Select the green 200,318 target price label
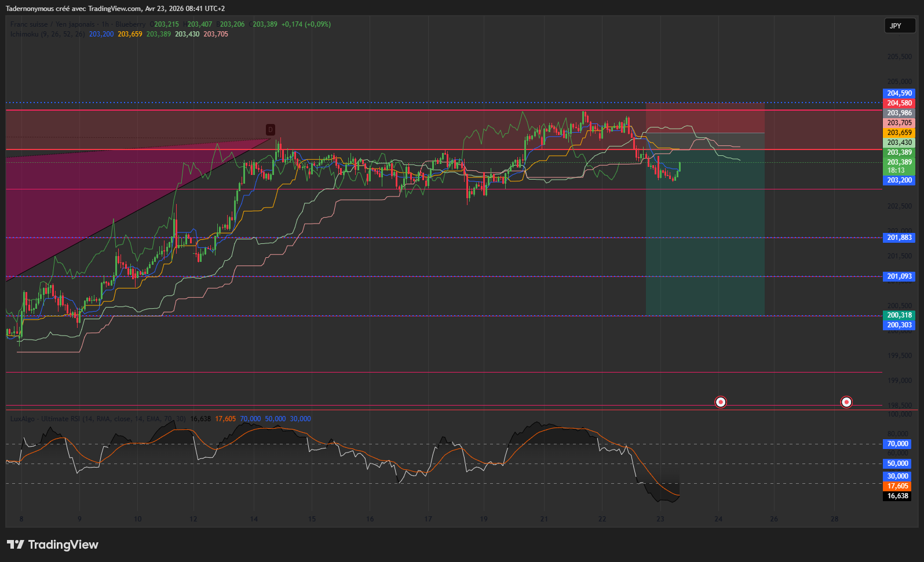Image resolution: width=924 pixels, height=562 pixels. click(899, 315)
